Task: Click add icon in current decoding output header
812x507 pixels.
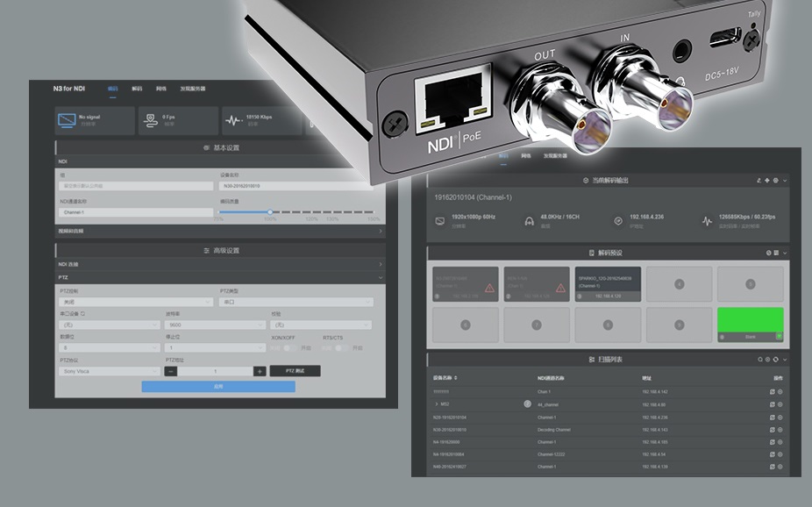Action: (x=767, y=180)
